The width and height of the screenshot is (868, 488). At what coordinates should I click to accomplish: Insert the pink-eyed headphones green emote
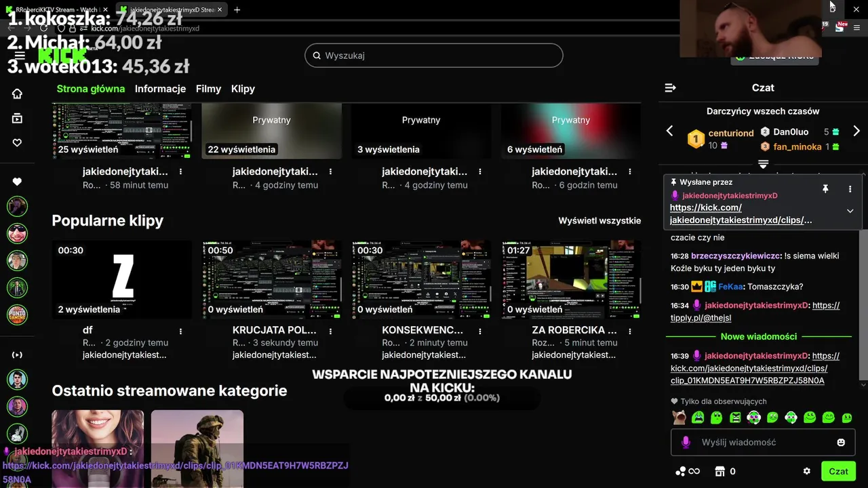tap(753, 418)
